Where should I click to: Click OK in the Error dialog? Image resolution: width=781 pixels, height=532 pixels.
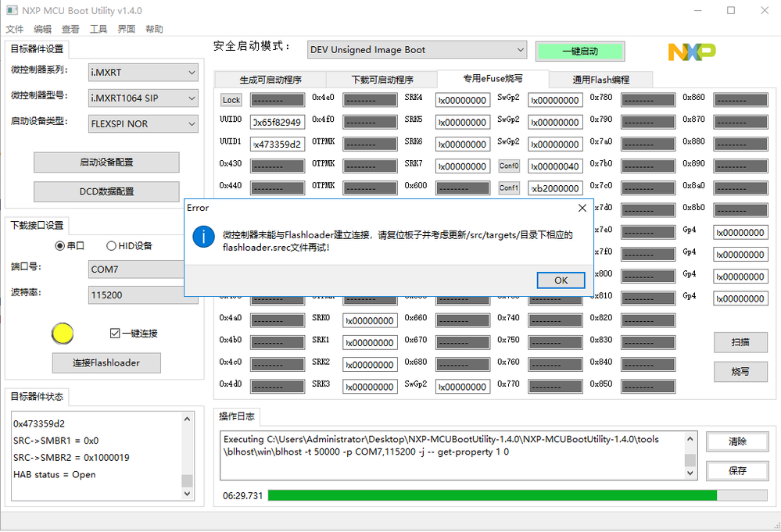coord(561,280)
